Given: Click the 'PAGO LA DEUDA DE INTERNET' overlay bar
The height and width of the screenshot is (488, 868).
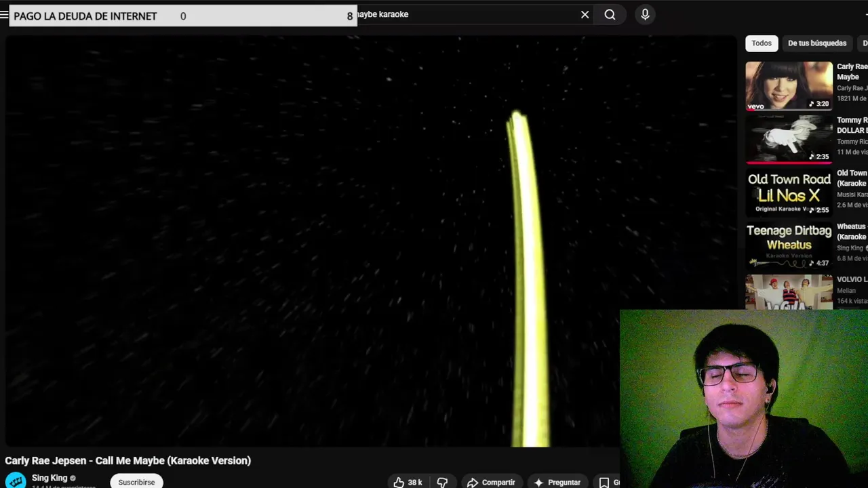Looking at the screenshot, I should click(183, 16).
